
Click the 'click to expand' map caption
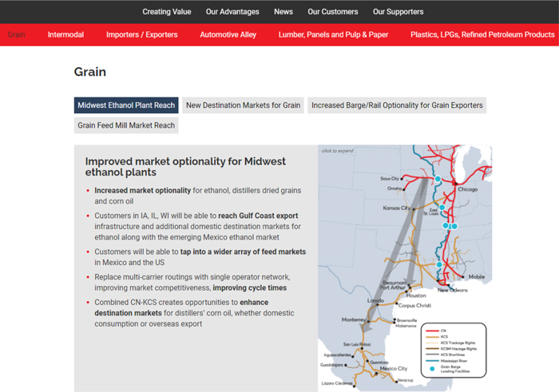tap(337, 151)
